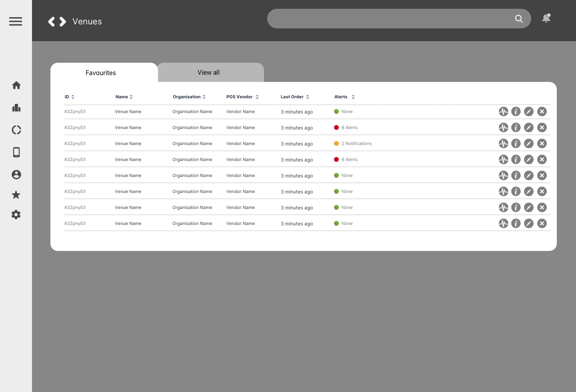The width and height of the screenshot is (576, 392).
Task: Open favourites star in sidebar
Action: point(16,195)
